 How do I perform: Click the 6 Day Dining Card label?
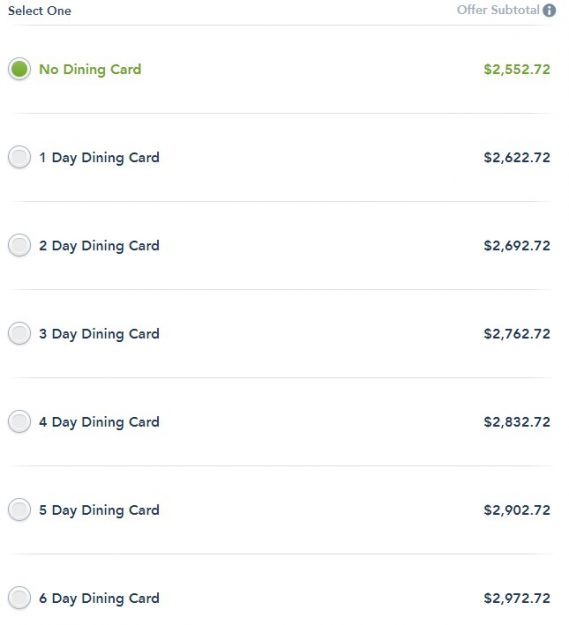point(99,598)
